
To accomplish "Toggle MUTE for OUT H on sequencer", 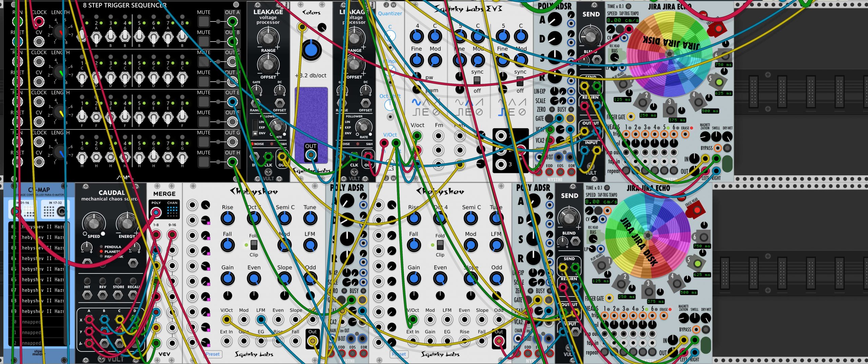I will point(203,162).
